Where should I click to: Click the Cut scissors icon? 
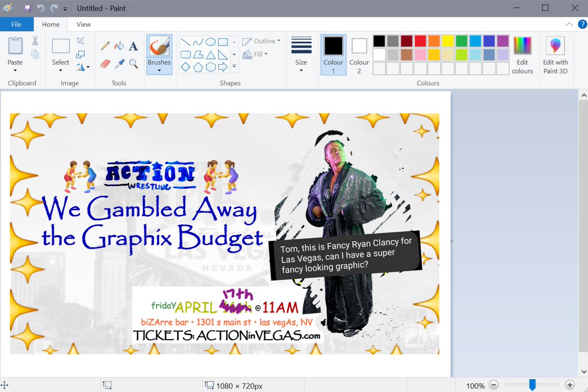click(35, 41)
